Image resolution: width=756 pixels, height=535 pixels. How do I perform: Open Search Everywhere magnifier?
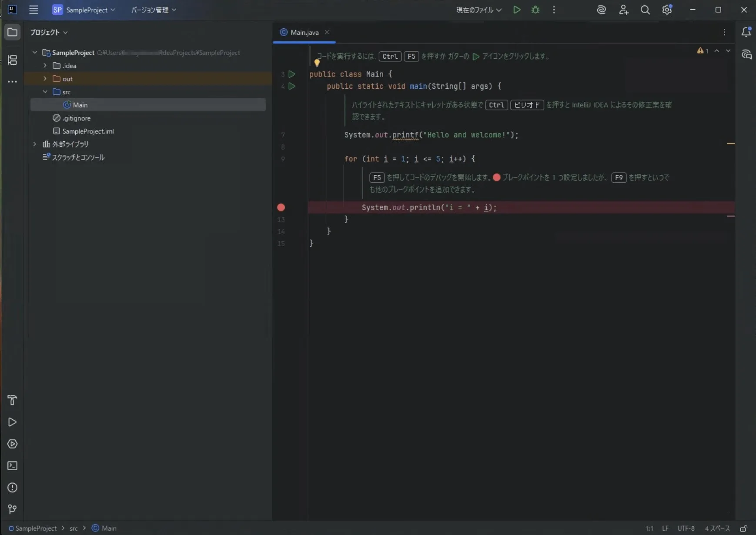pyautogui.click(x=645, y=10)
